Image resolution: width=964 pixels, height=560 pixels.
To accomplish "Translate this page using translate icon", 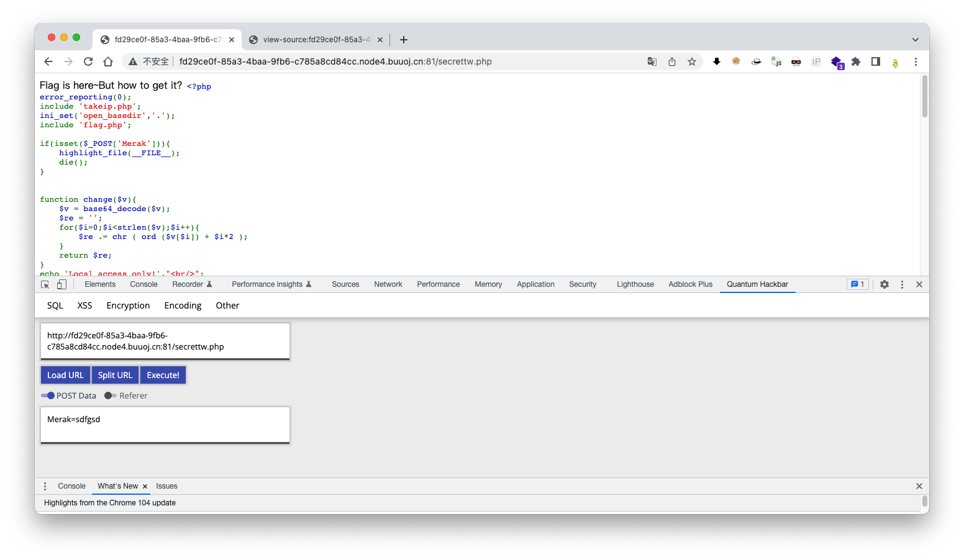I will tap(652, 61).
